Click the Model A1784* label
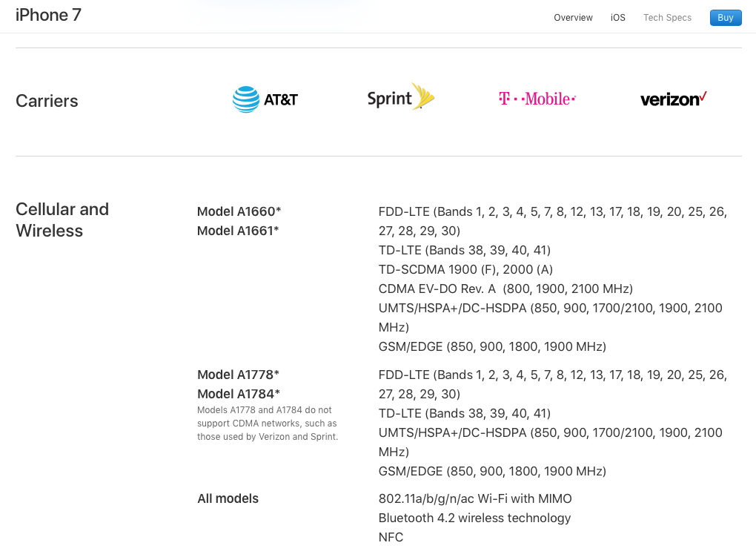756x560 pixels. tap(239, 394)
